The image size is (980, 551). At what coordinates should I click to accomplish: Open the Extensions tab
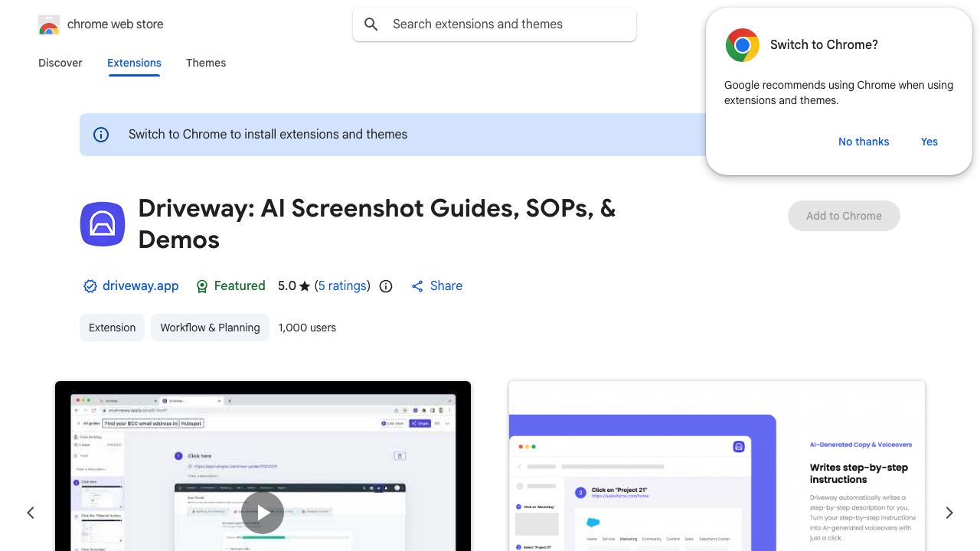[134, 63]
